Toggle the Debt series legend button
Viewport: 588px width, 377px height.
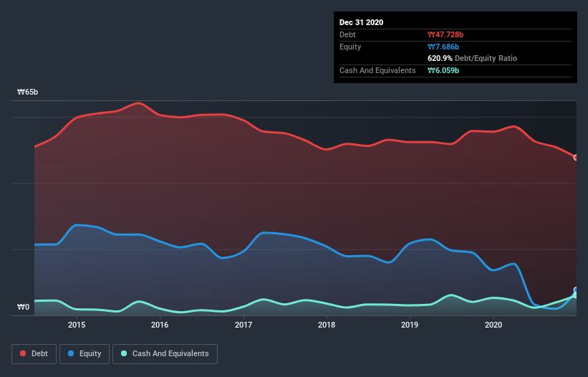click(x=34, y=354)
